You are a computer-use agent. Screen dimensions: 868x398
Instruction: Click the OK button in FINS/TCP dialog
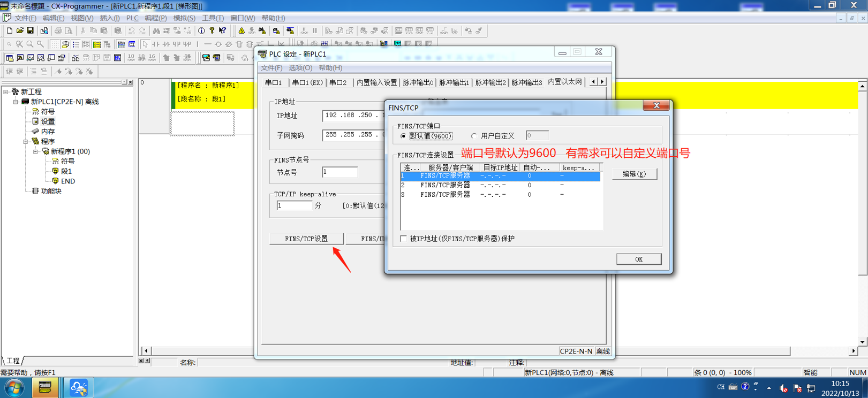point(639,259)
